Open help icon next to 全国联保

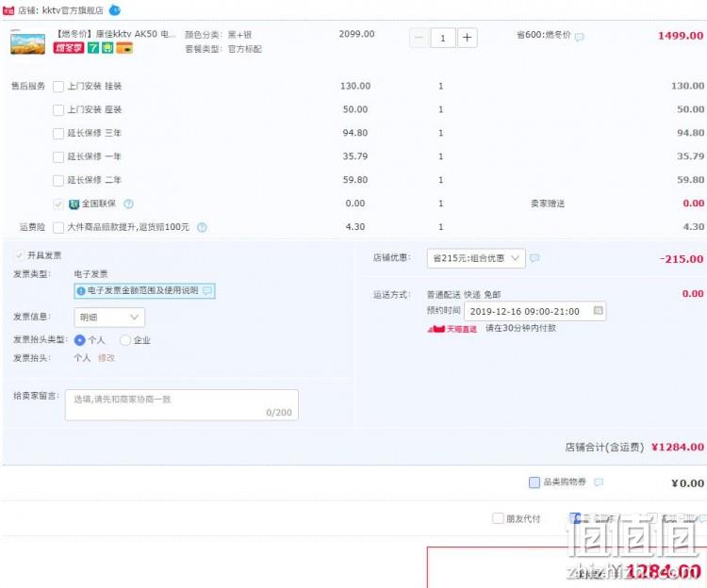(128, 204)
